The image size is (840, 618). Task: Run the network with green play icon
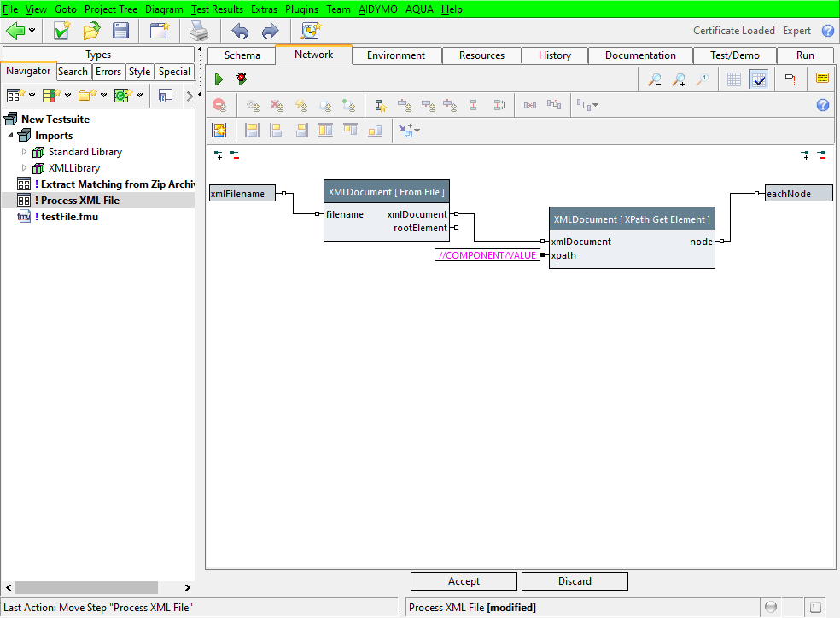(x=219, y=79)
